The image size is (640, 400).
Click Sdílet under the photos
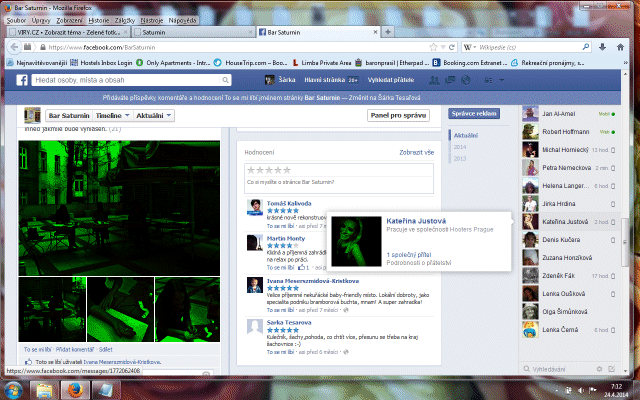tap(105, 349)
